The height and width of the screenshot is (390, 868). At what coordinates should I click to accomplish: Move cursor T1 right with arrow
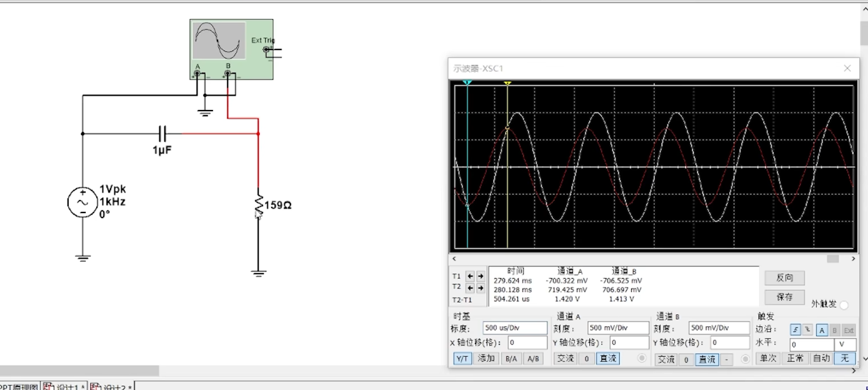[481, 276]
